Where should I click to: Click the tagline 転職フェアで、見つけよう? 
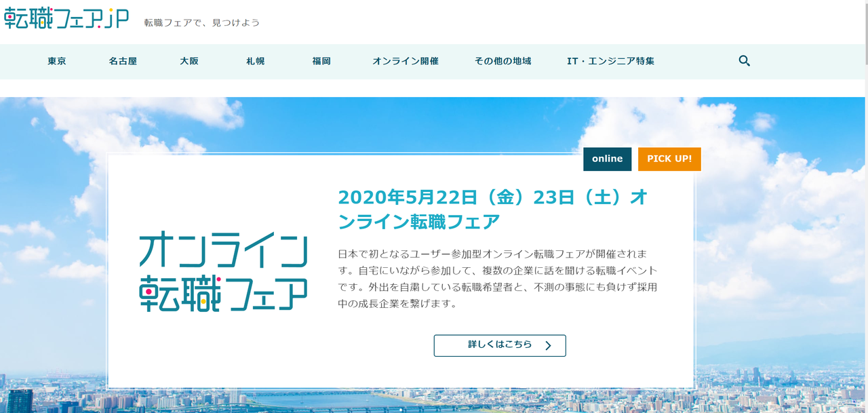coord(201,22)
